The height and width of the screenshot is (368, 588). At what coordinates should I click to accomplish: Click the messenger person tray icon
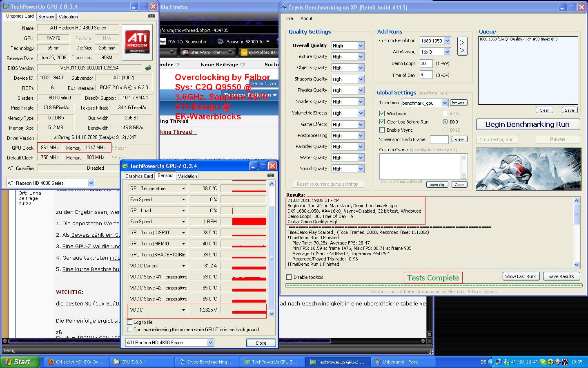507,362
